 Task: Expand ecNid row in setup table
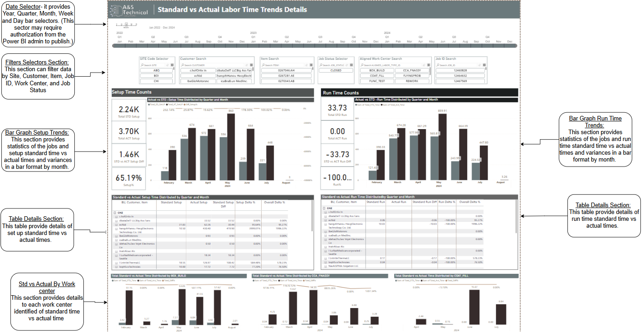[x=116, y=224]
